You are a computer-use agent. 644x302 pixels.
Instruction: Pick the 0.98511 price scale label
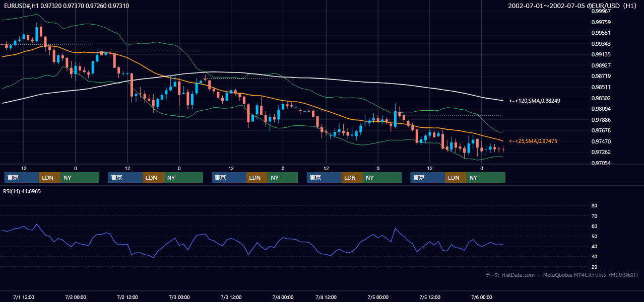[601, 87]
